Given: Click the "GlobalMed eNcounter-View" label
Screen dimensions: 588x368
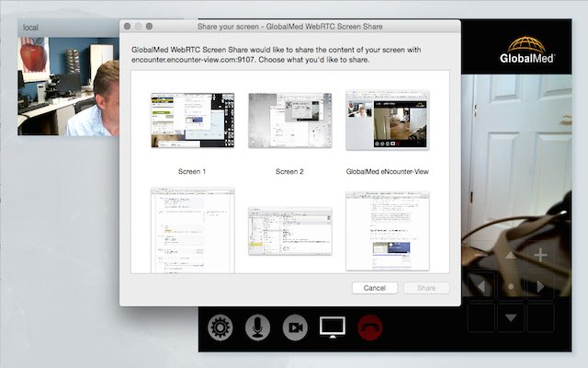Looking at the screenshot, I should coord(388,172).
